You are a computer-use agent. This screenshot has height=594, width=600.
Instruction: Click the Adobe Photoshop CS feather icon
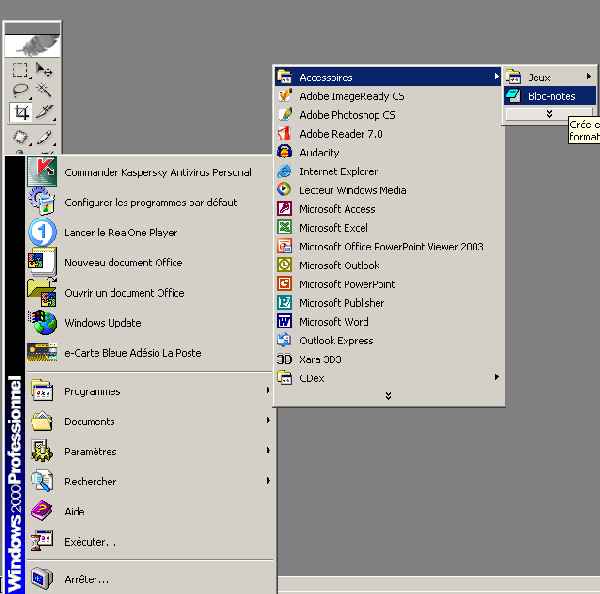pos(285,114)
